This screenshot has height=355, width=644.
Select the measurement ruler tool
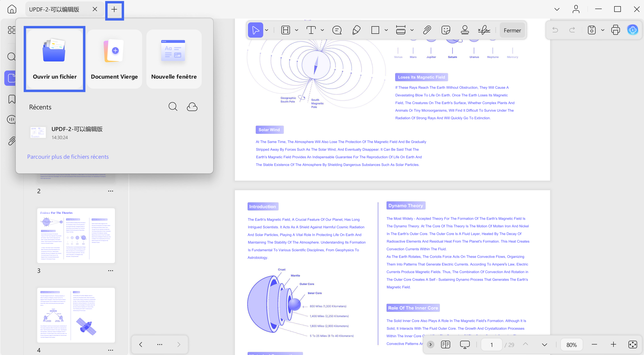point(401,30)
